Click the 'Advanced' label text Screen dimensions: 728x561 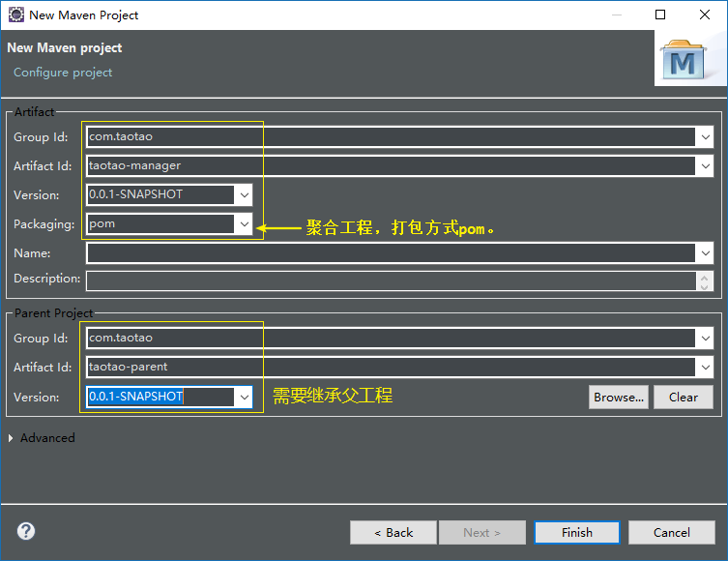coord(47,438)
